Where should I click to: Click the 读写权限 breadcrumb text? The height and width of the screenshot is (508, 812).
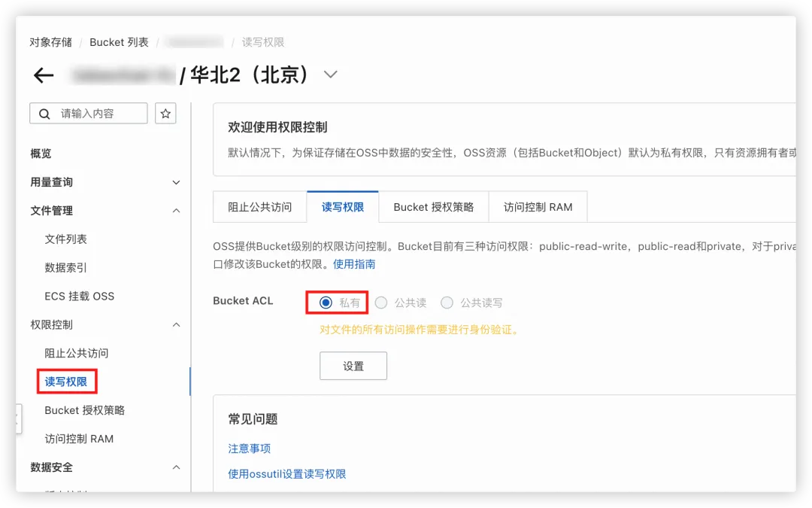click(x=263, y=42)
